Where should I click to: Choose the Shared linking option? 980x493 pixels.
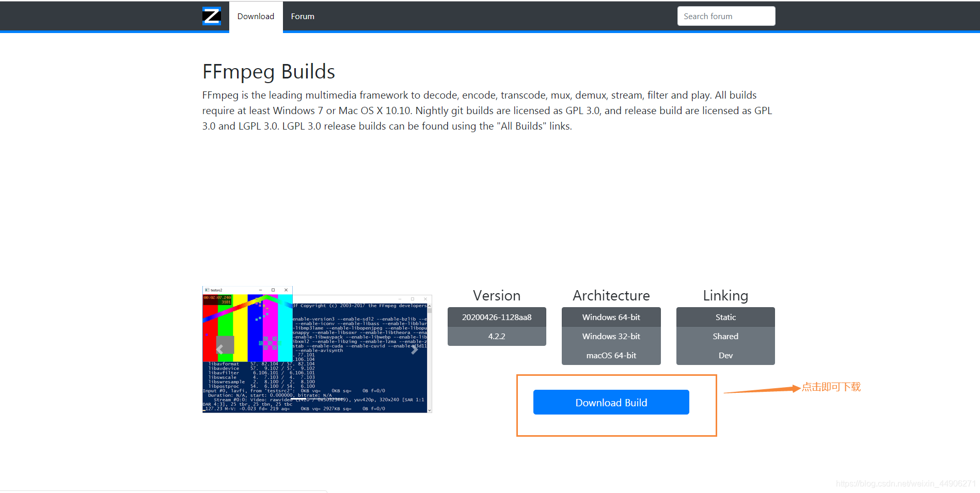coord(725,336)
